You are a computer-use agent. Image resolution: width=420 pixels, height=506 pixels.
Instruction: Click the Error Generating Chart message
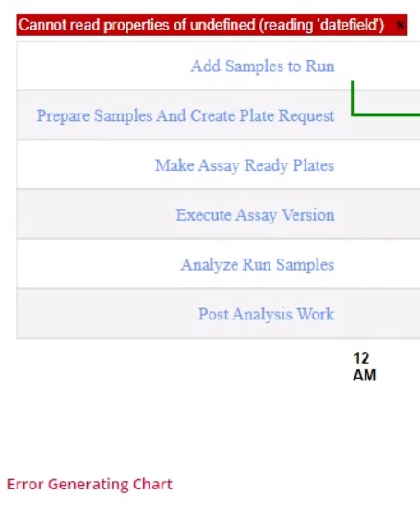(90, 485)
